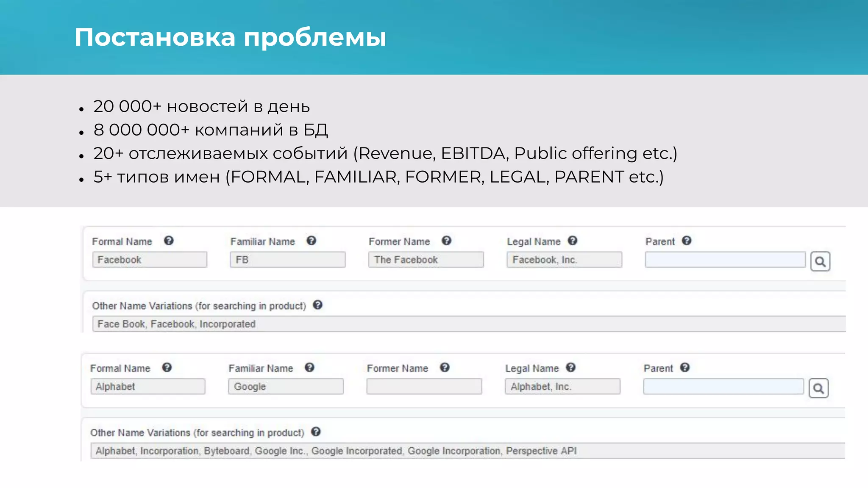This screenshot has height=488, width=868.
Task: Click the search icon beside Facebook's Parent field
Action: [820, 261]
